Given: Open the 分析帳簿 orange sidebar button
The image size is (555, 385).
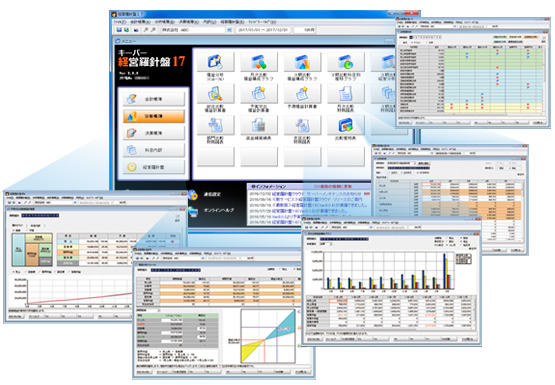Looking at the screenshot, I should coord(154,116).
